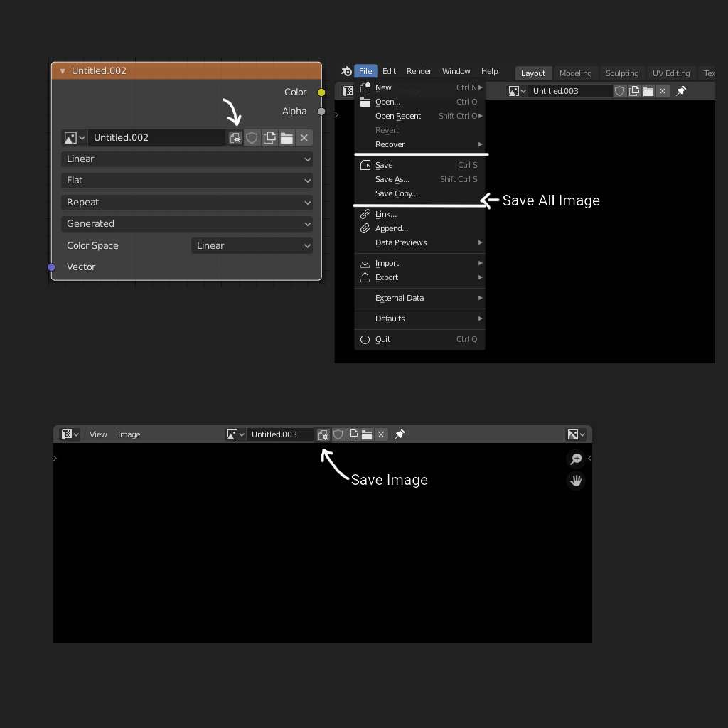The height and width of the screenshot is (728, 728).
Task: Click the Quit power icon in the File menu
Action: pyautogui.click(x=365, y=339)
